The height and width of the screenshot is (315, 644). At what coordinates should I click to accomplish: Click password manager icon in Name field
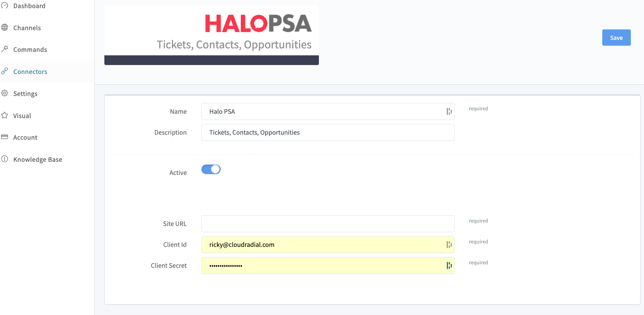coord(449,111)
